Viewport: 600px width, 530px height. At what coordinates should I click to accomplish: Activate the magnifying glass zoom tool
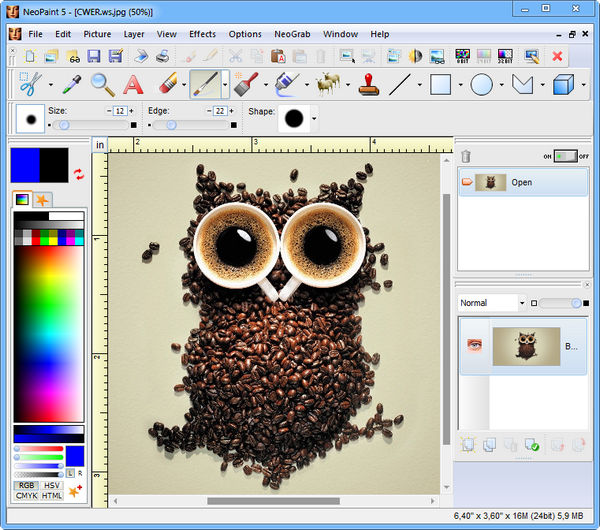click(x=102, y=85)
